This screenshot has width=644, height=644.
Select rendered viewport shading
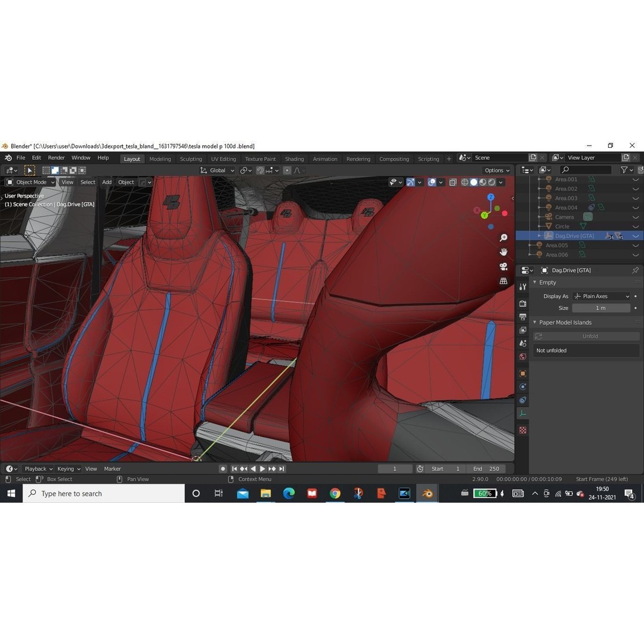491,182
